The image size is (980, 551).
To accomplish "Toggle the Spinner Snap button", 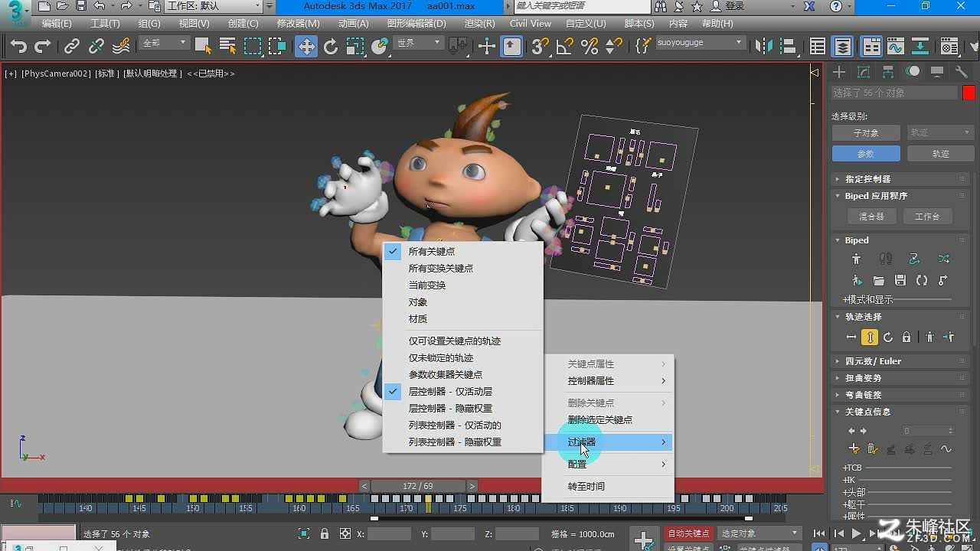I will (x=614, y=47).
